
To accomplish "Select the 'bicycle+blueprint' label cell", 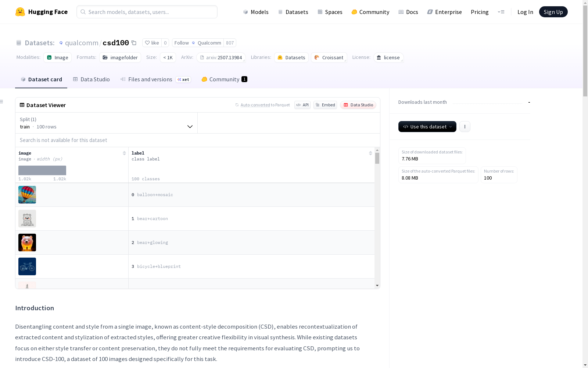I will (x=251, y=266).
